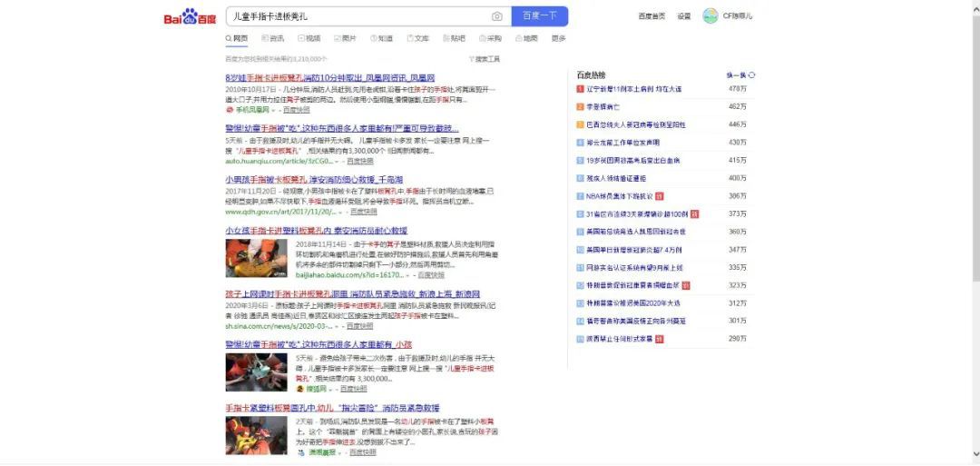Viewport: 980px width, 466px height.
Task: Switch to the 文库 tab
Action: (x=418, y=39)
